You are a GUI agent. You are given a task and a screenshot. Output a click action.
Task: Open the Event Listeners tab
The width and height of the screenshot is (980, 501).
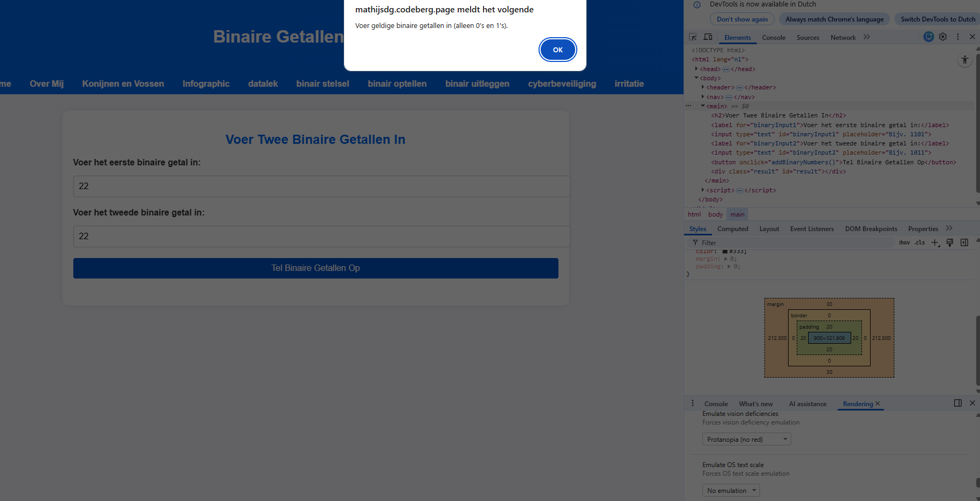pos(812,229)
